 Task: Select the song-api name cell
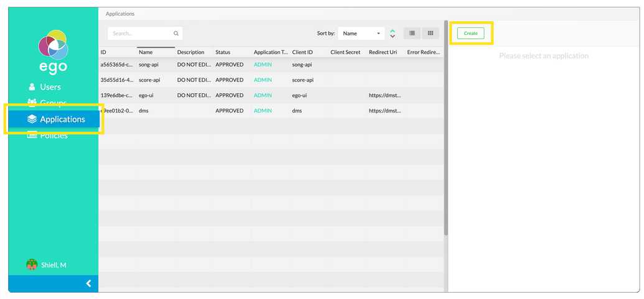[x=149, y=65]
